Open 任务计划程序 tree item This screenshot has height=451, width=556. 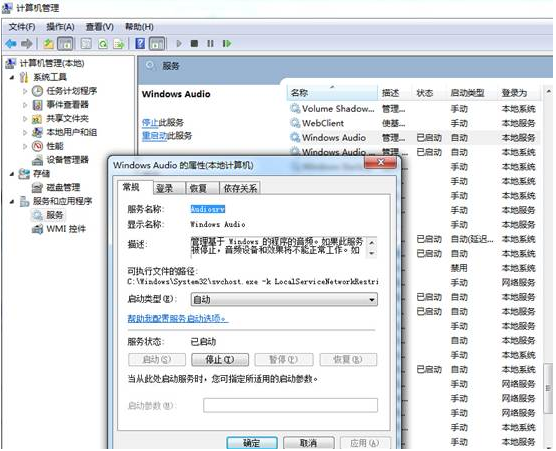point(72,91)
